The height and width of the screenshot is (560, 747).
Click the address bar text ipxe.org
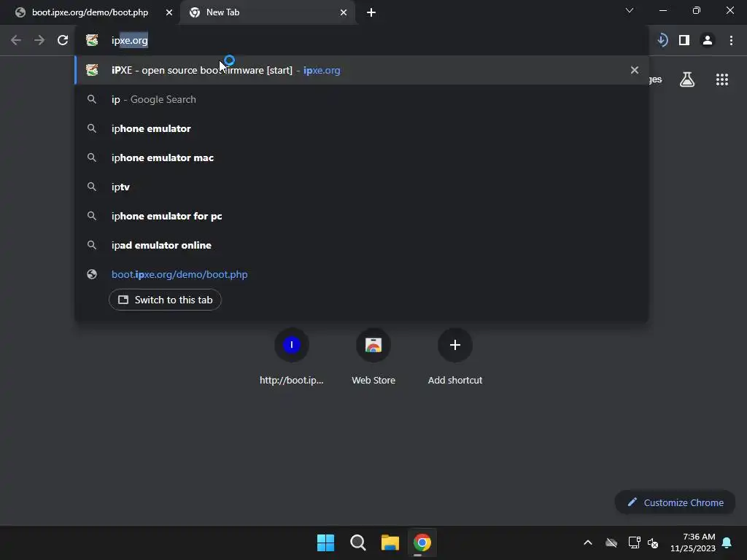click(130, 41)
